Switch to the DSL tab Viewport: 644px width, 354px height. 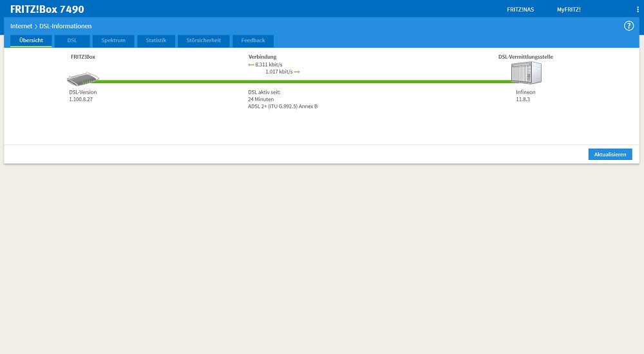[72, 40]
